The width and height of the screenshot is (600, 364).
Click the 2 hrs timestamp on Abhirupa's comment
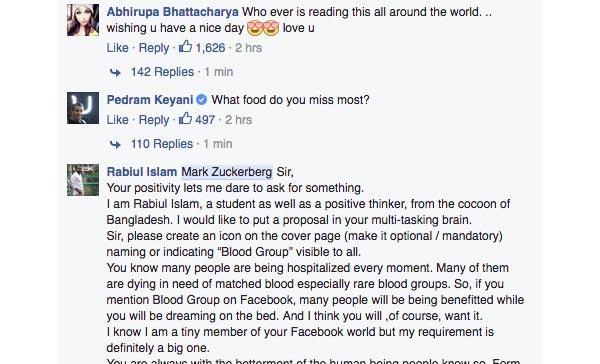tap(248, 48)
